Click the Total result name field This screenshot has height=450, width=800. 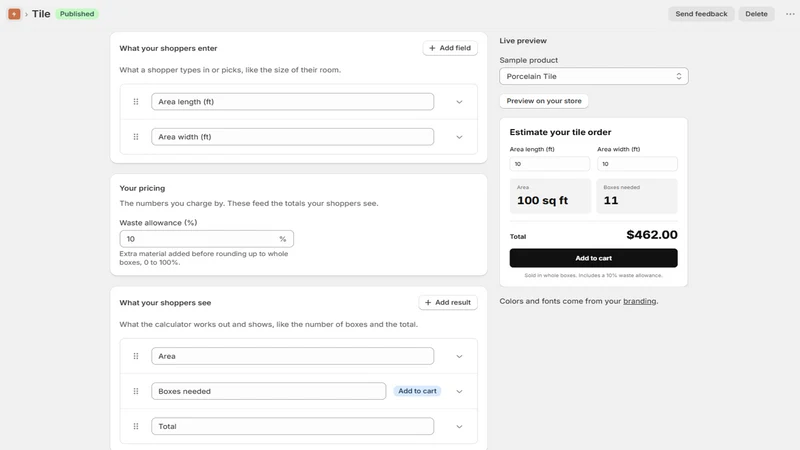point(292,426)
